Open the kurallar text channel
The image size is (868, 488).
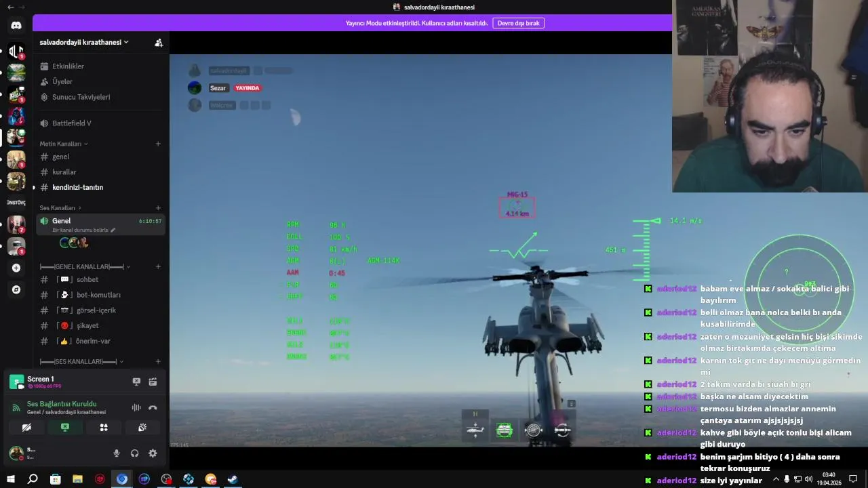coord(100,172)
